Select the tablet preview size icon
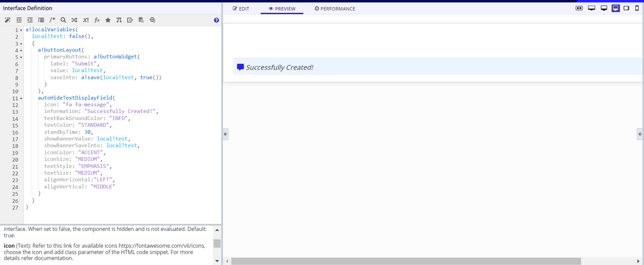The image size is (644, 265). [626, 8]
